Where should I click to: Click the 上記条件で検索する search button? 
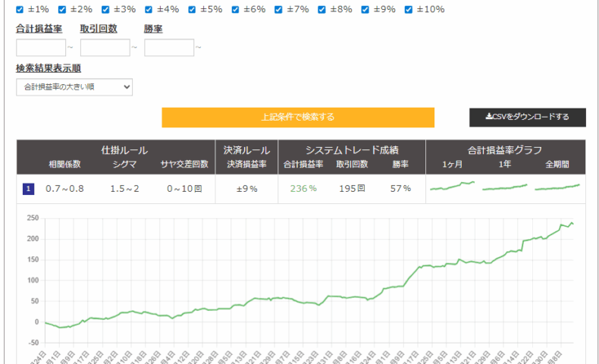[298, 118]
